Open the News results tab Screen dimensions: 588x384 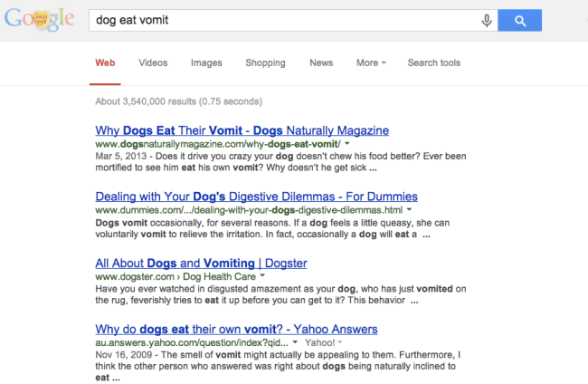[x=321, y=63]
